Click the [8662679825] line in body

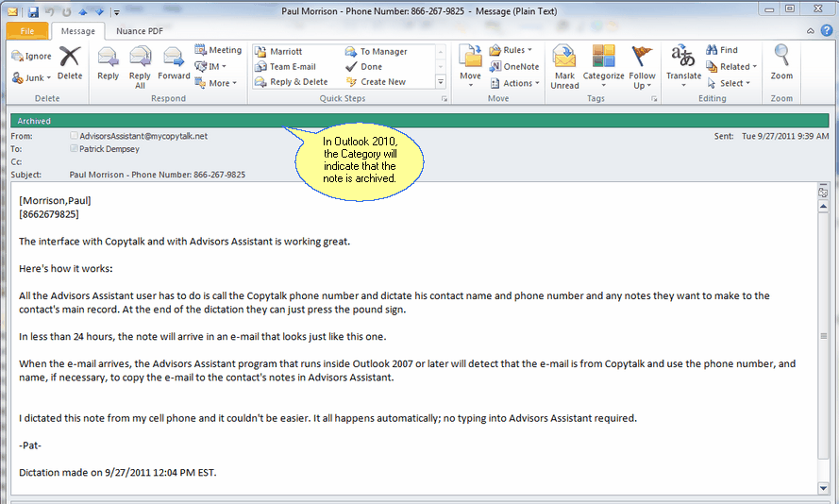click(49, 214)
